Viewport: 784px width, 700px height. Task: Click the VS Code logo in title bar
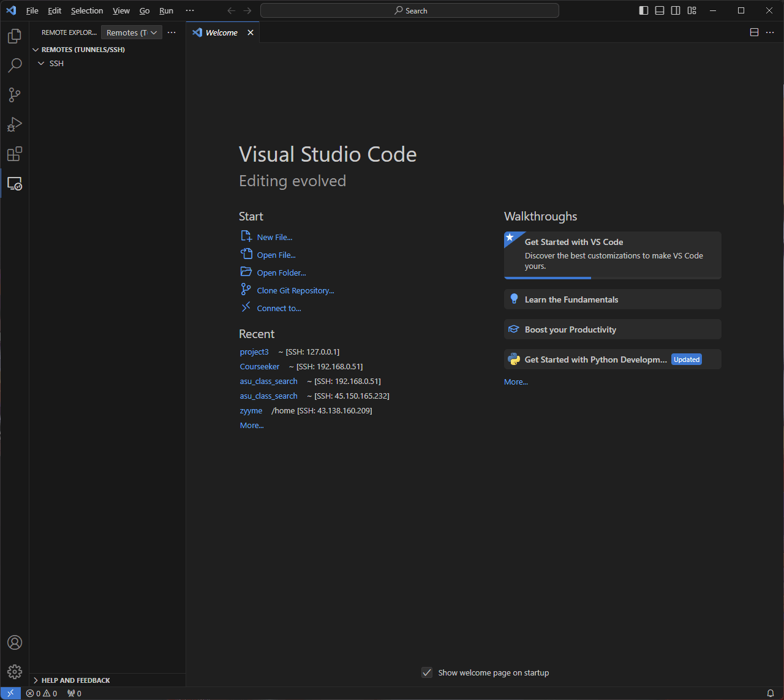11,10
